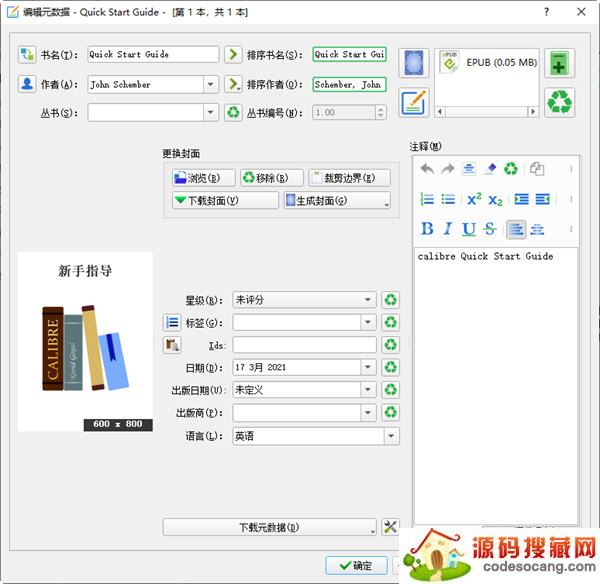
Task: Generate author sort from author arrow
Action: point(233,84)
